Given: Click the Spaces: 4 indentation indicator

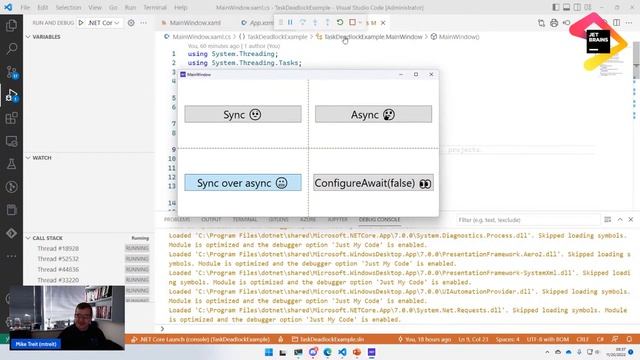Looking at the screenshot, I should click(507, 339).
